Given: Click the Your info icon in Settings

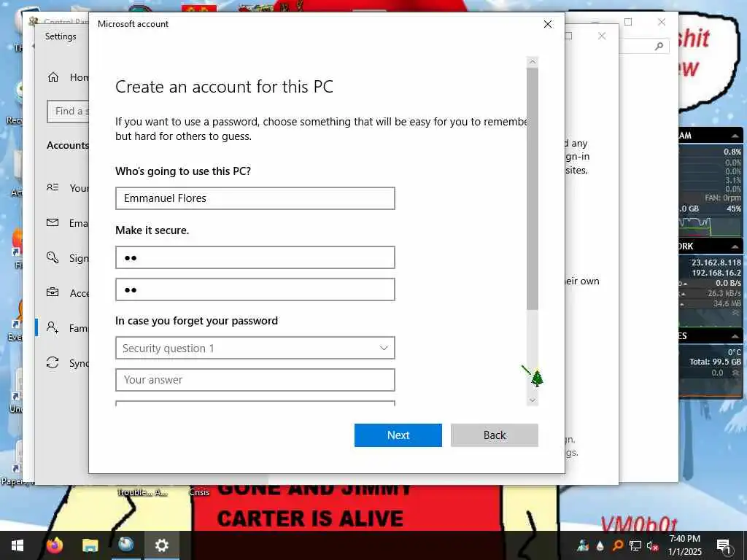Looking at the screenshot, I should (x=53, y=187).
